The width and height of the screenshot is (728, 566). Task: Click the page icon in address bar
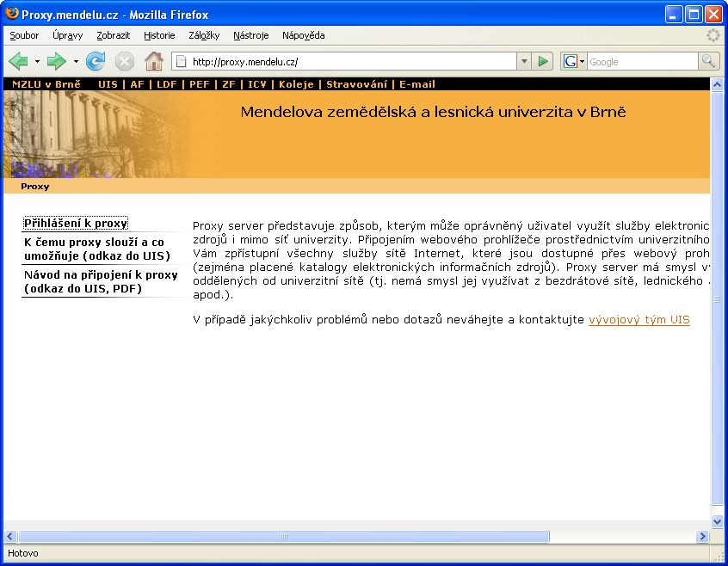click(181, 62)
